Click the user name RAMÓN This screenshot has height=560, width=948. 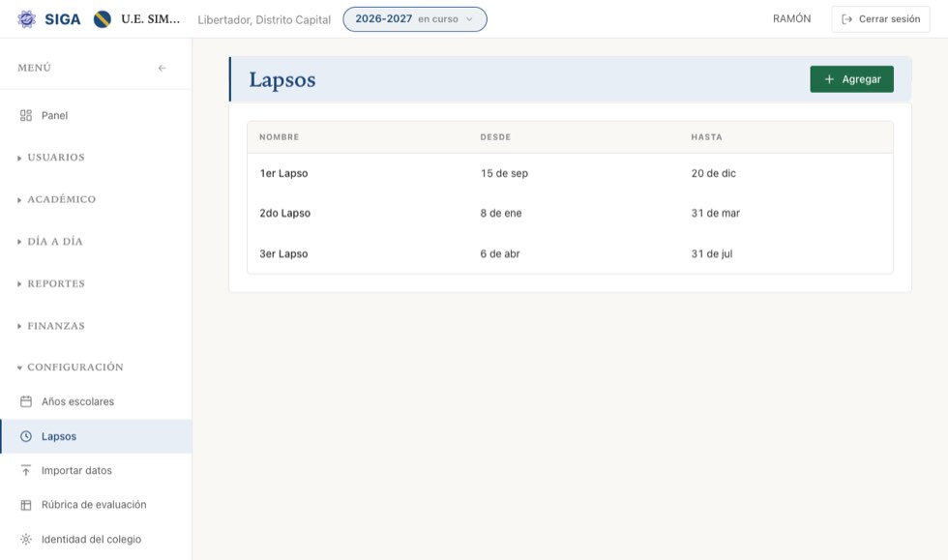[792, 18]
